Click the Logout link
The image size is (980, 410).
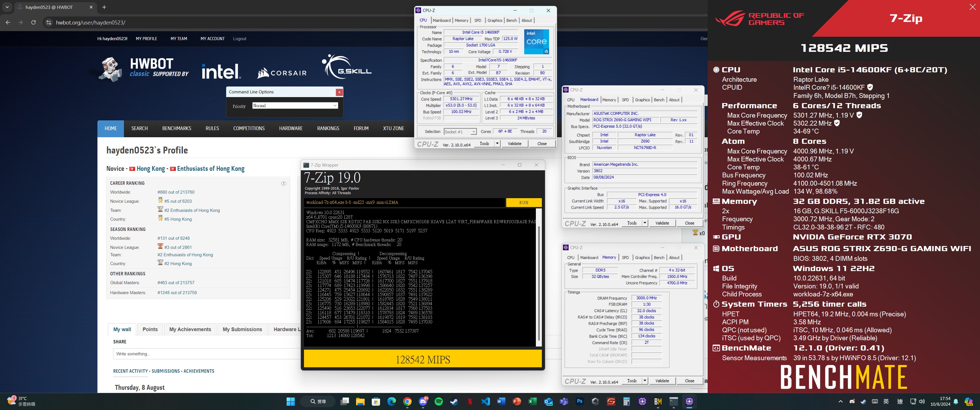[x=239, y=39]
